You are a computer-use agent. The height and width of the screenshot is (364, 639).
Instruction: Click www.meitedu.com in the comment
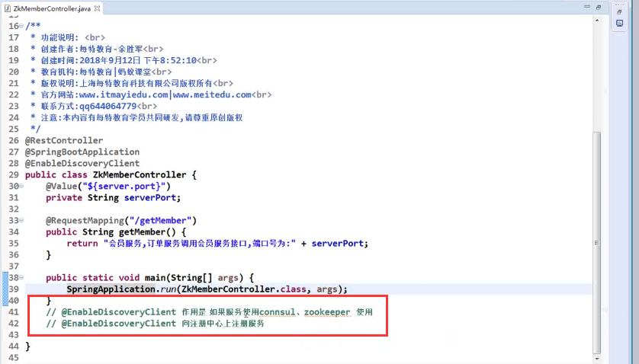pyautogui.click(x=212, y=94)
